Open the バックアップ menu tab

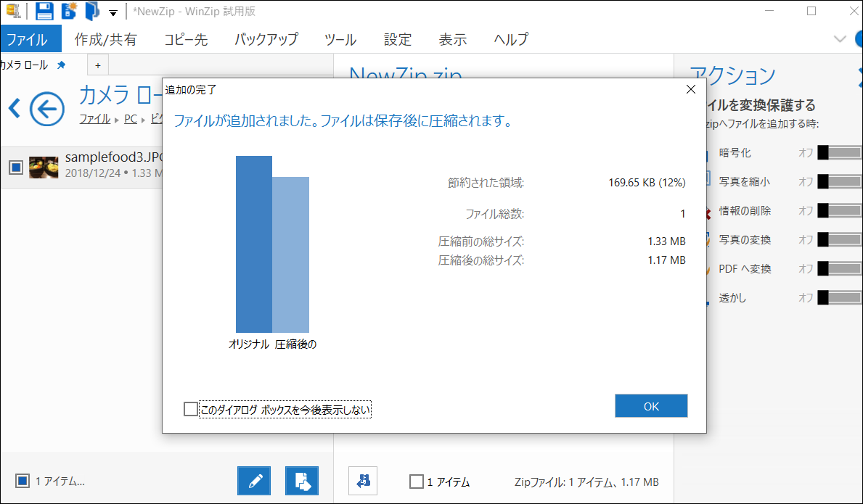(x=265, y=40)
